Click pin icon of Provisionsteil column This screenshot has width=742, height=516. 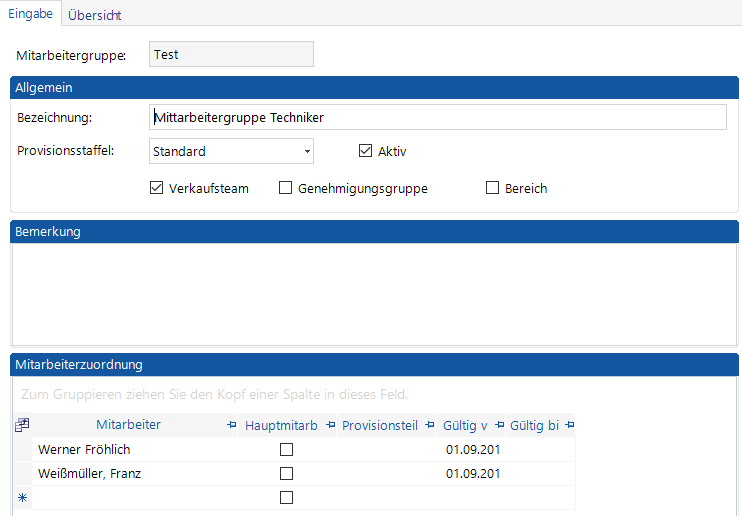(430, 426)
